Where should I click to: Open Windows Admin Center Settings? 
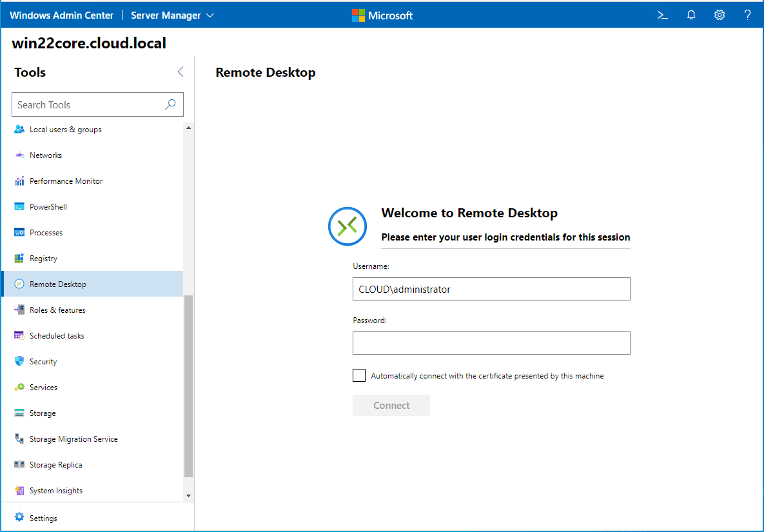coord(719,14)
